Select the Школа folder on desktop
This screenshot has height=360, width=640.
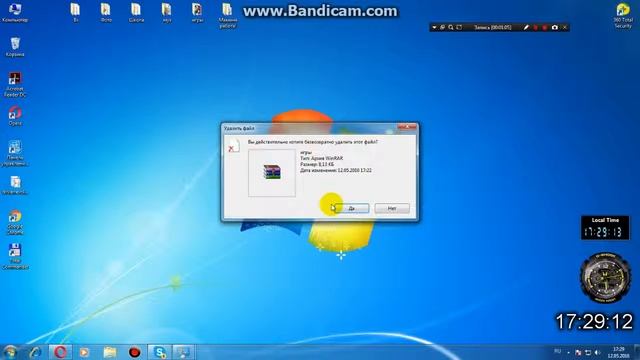[136, 13]
